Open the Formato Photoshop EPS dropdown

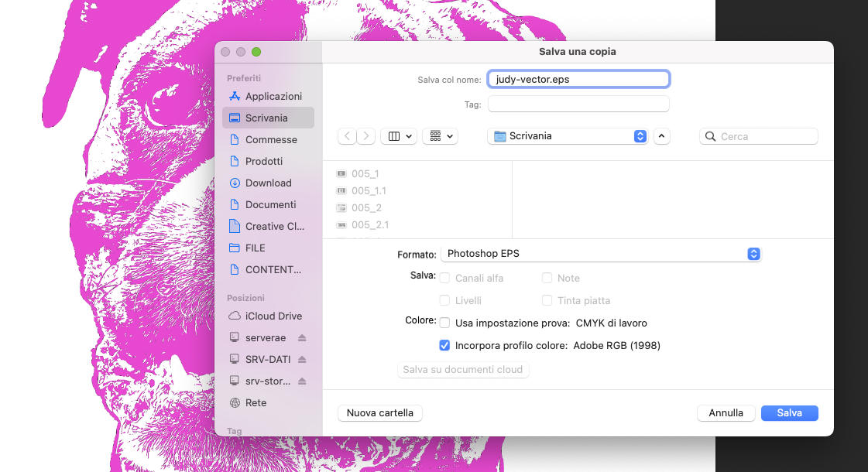(x=600, y=254)
